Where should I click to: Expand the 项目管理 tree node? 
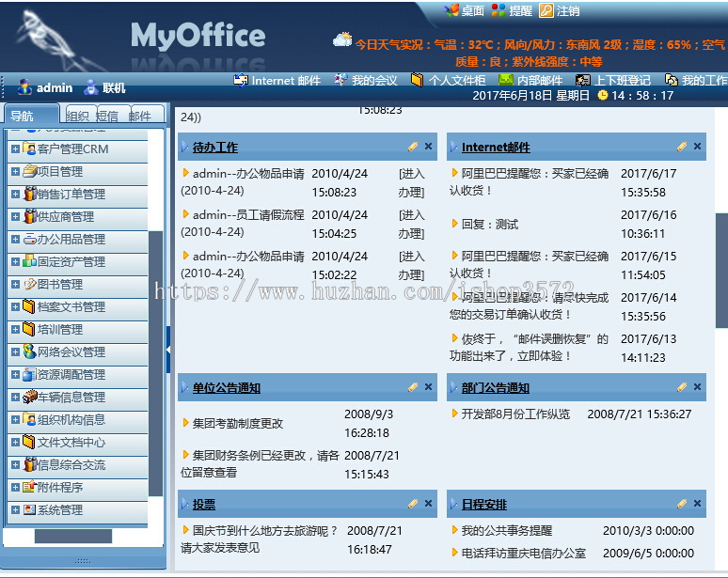click(15, 172)
